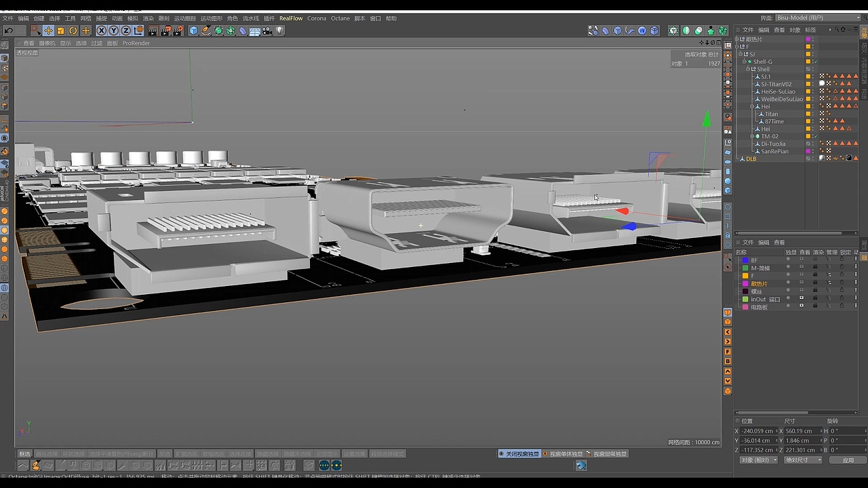The width and height of the screenshot is (868, 488).
Task: Toggle Z axis lock
Action: tap(125, 30)
